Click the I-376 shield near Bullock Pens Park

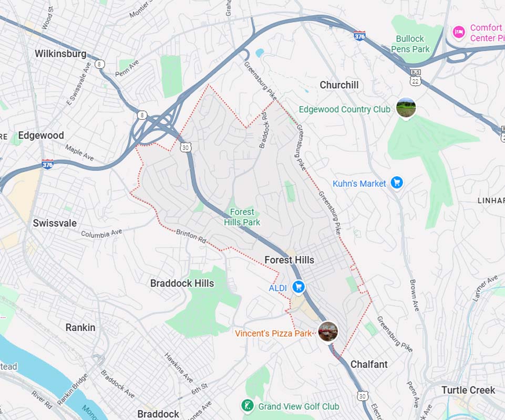(x=359, y=35)
